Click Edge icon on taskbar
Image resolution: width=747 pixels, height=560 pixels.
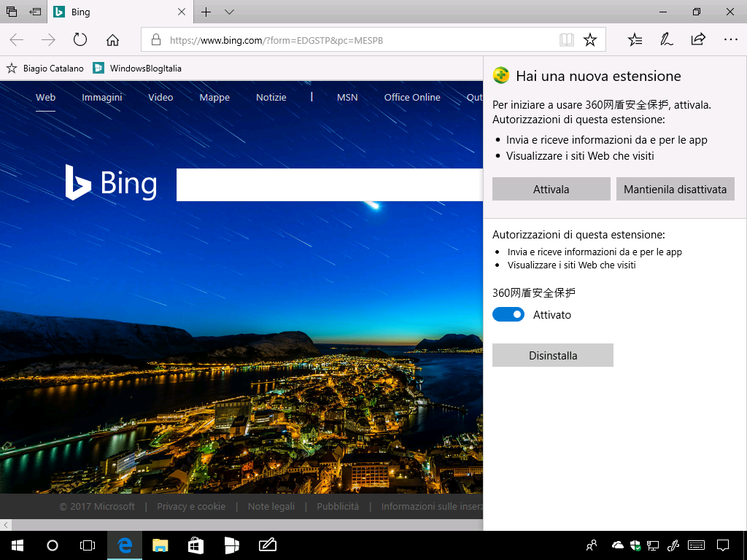(125, 545)
